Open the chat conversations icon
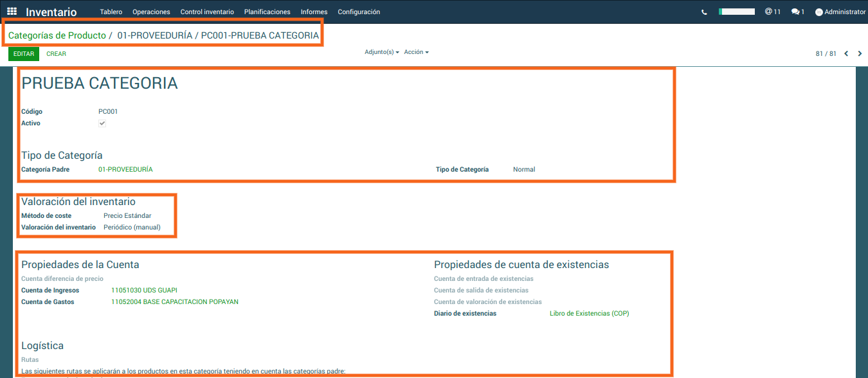Screen dimensions: 868x378 pyautogui.click(x=797, y=12)
